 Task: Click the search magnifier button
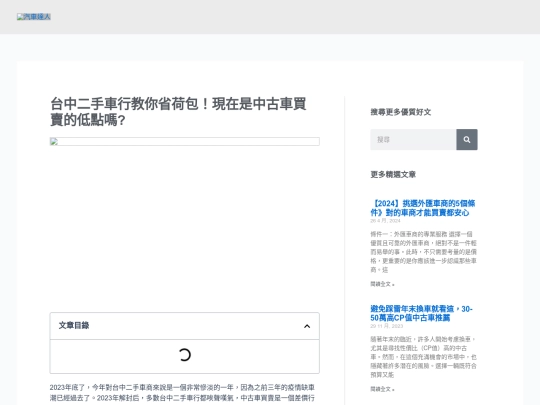pyautogui.click(x=467, y=139)
